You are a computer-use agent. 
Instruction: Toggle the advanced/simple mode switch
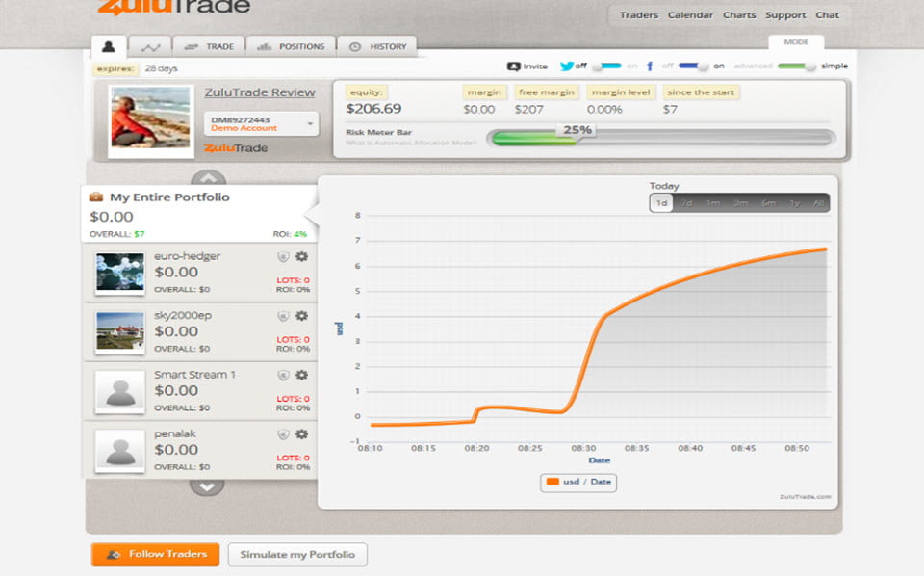pyautogui.click(x=797, y=66)
